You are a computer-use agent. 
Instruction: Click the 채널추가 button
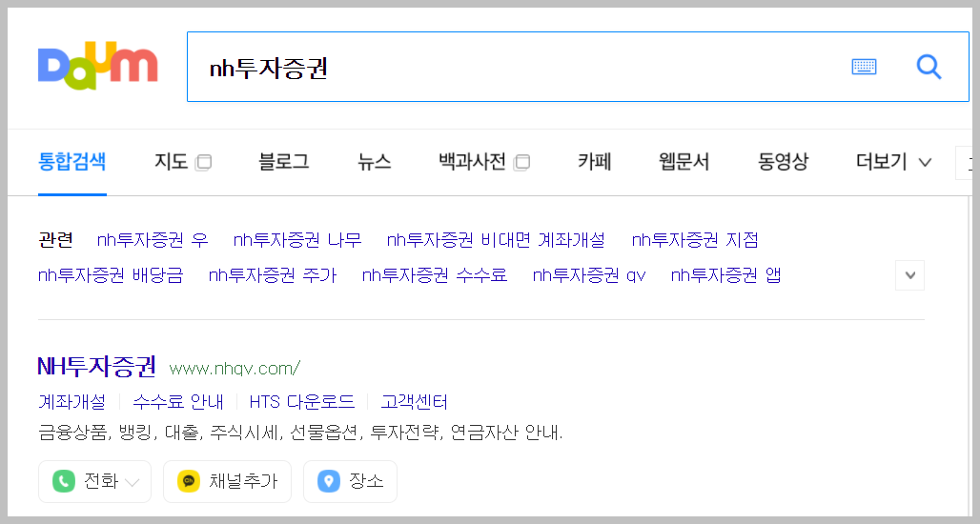point(228,481)
